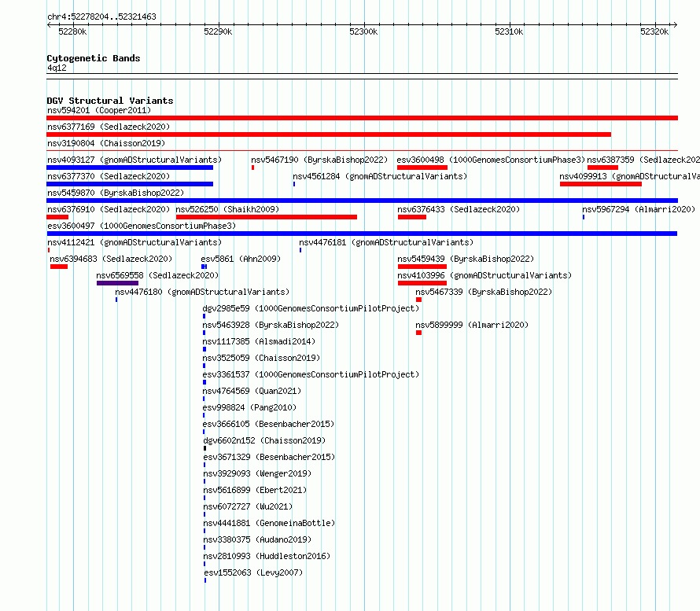Click the Cytogenetic Bands track title
700x611 pixels.
tap(94, 58)
